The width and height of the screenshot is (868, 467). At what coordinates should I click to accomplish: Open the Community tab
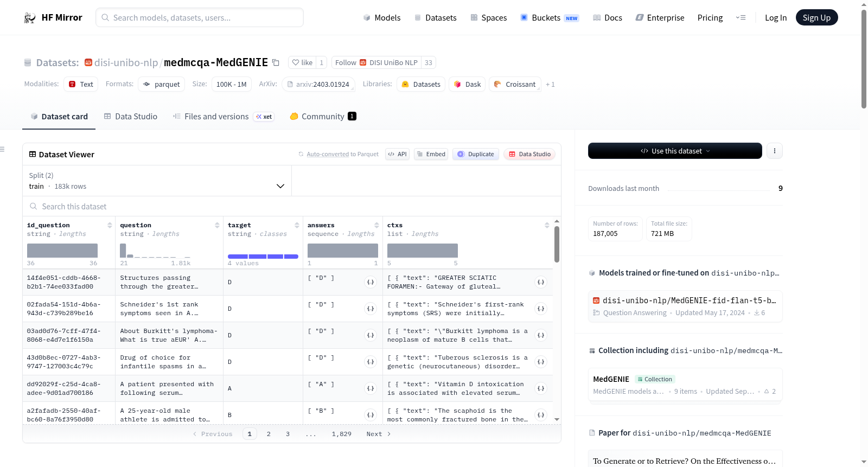tap(323, 117)
